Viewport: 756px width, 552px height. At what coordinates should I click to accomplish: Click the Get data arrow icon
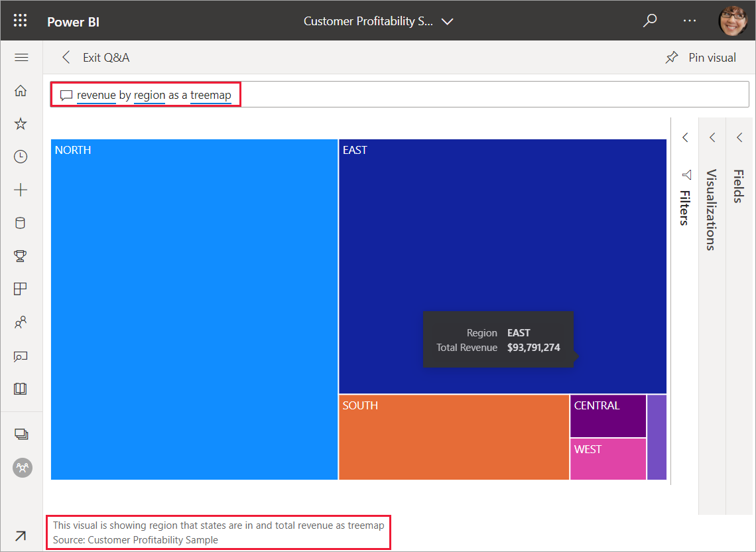(21, 535)
